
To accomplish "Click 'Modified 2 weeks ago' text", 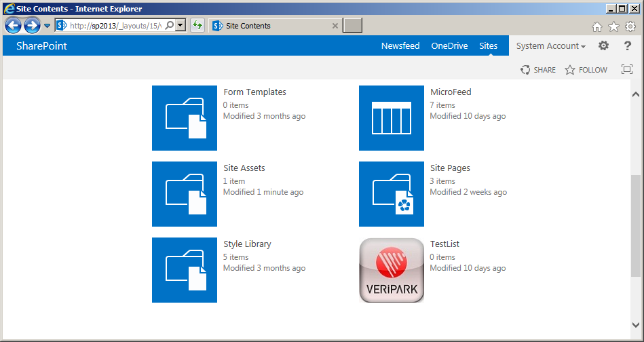I will pos(468,192).
